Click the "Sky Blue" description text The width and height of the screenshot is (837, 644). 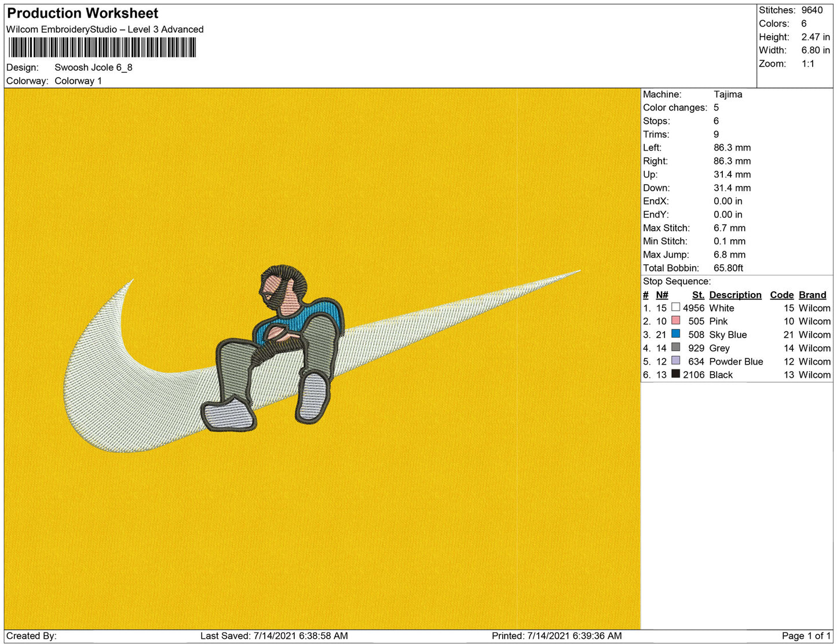(x=728, y=335)
